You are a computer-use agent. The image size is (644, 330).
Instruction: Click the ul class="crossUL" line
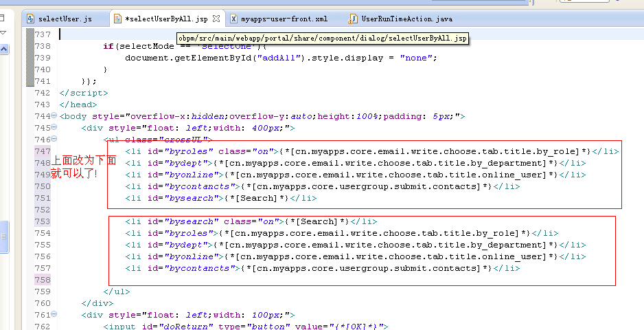158,140
